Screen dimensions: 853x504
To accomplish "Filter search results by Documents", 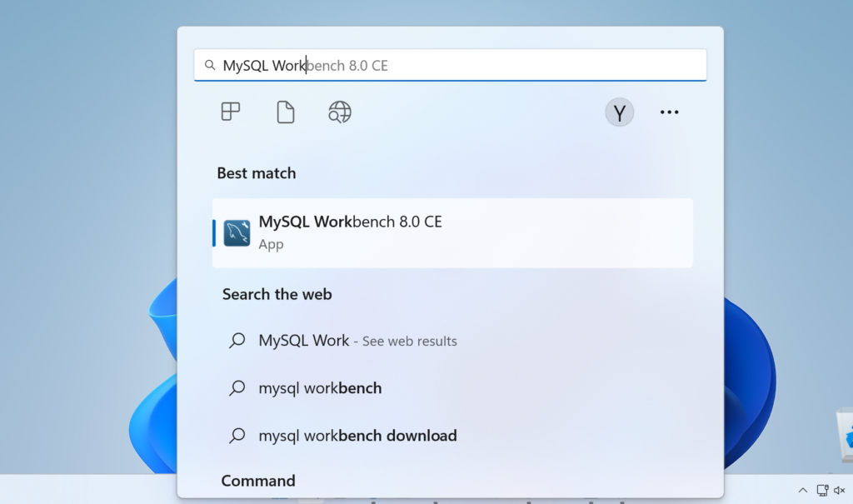I will 286,112.
